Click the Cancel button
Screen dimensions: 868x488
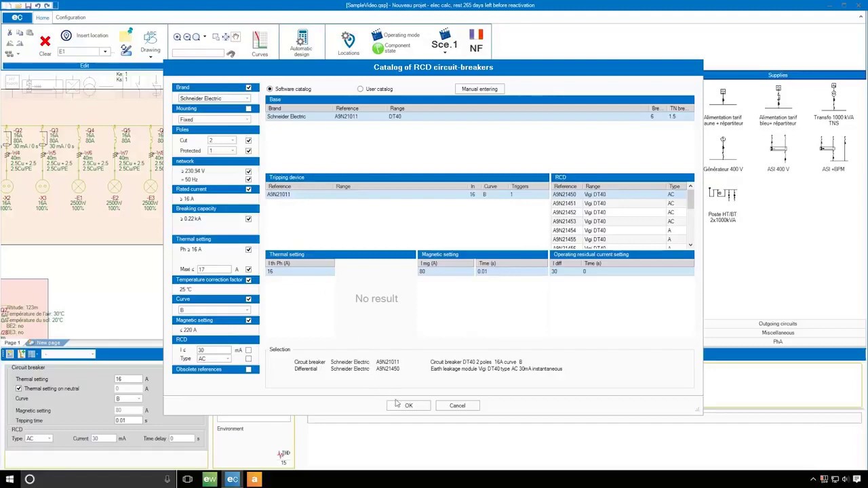coord(457,405)
